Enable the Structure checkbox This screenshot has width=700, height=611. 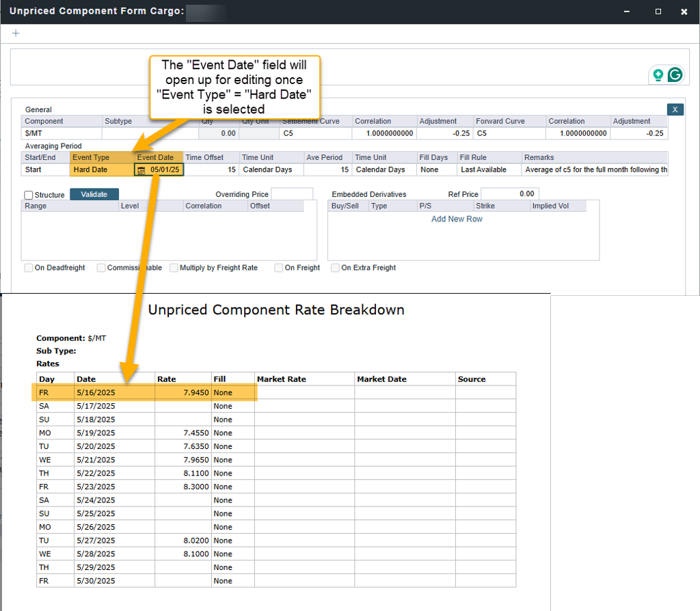[29, 195]
